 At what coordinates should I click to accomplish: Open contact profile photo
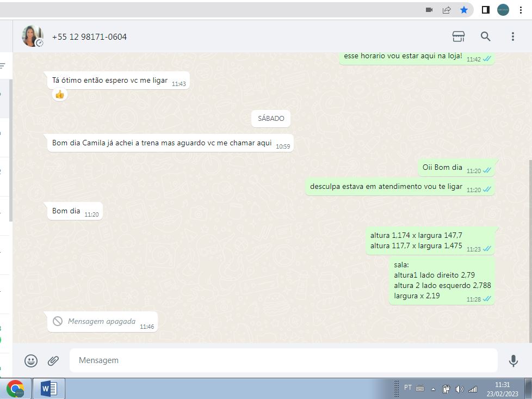(x=32, y=36)
